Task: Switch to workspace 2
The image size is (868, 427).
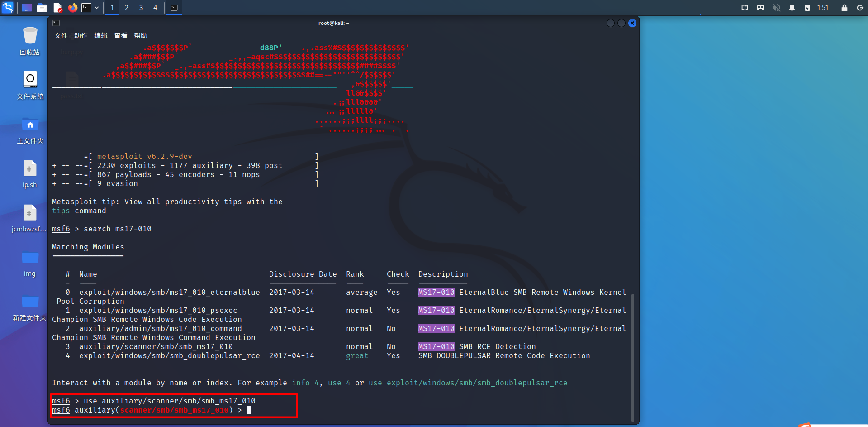Action: tap(127, 8)
